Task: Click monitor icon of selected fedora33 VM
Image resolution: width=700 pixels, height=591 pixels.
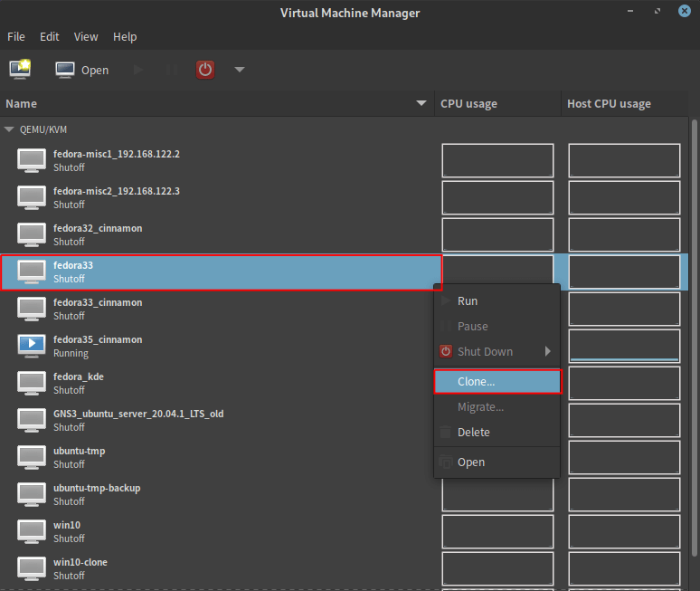Action: click(x=32, y=272)
